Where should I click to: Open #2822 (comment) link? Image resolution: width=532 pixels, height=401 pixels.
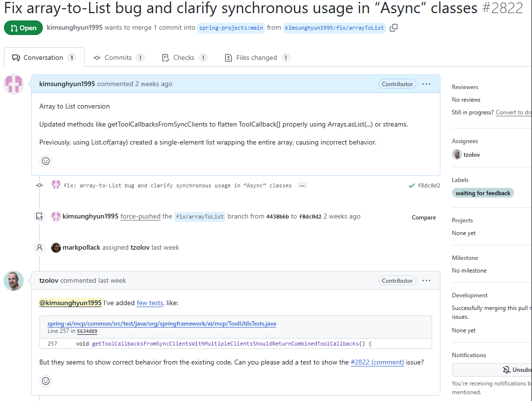377,362
